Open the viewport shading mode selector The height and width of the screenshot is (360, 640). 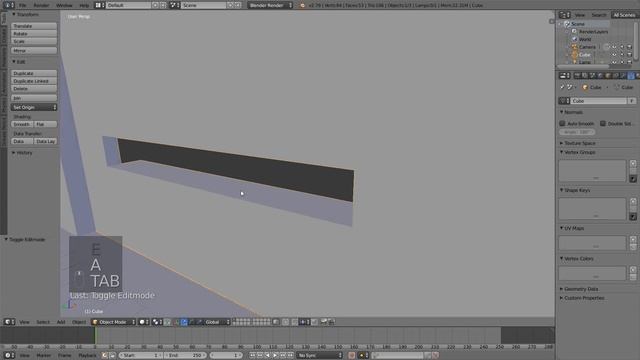click(x=144, y=322)
